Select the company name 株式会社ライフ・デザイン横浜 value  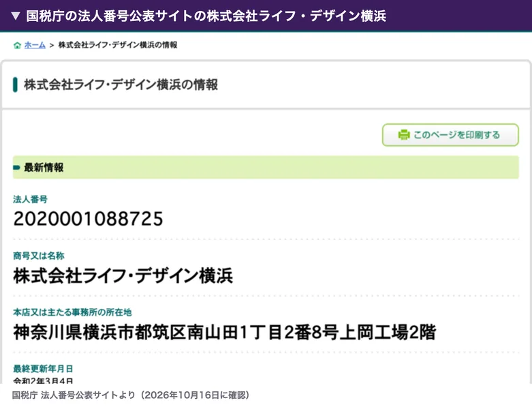tap(123, 275)
